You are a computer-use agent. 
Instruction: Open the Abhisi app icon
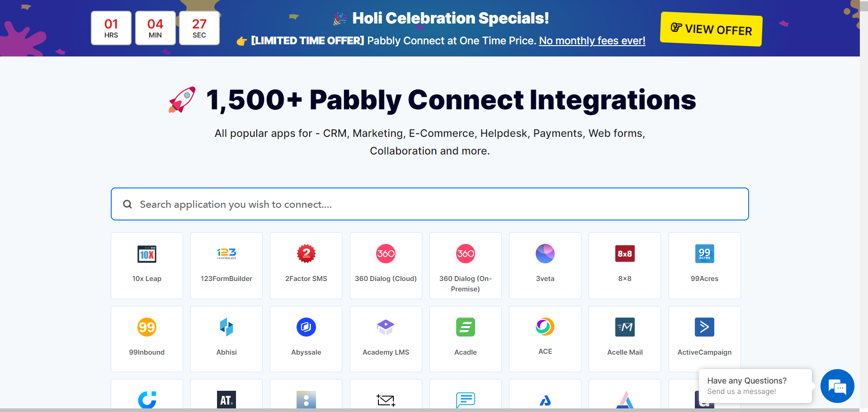(226, 327)
